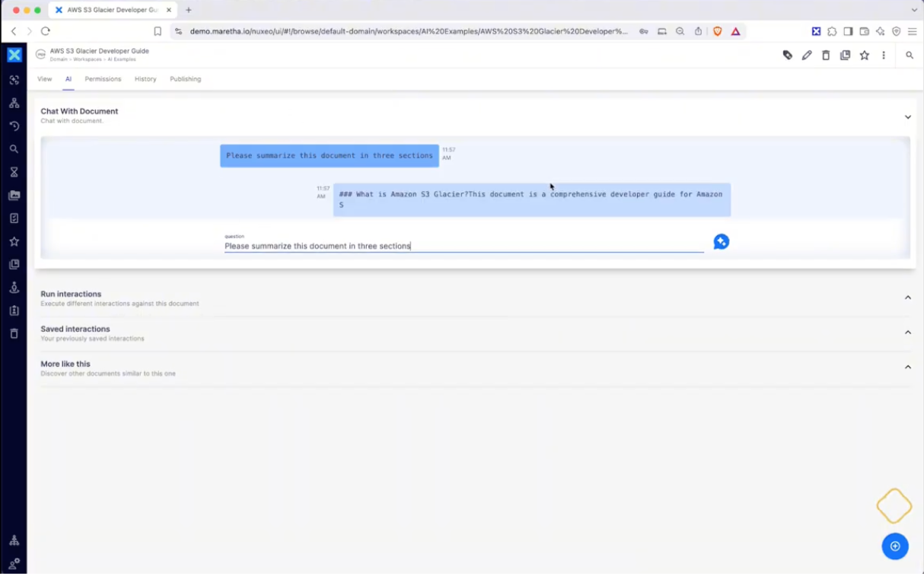924x576 pixels.
Task: Open the Tasks checklist icon in the sidebar
Action: [x=14, y=218]
